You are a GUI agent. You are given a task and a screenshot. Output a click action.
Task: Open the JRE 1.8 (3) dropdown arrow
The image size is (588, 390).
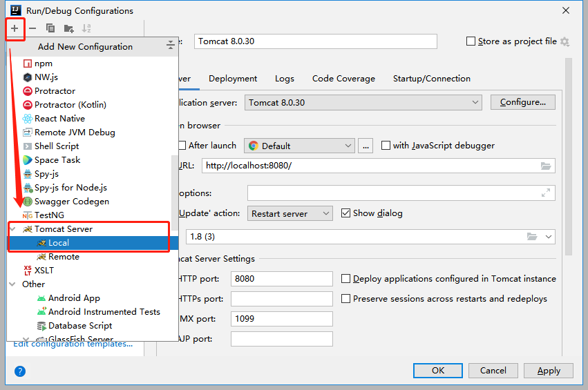point(548,237)
